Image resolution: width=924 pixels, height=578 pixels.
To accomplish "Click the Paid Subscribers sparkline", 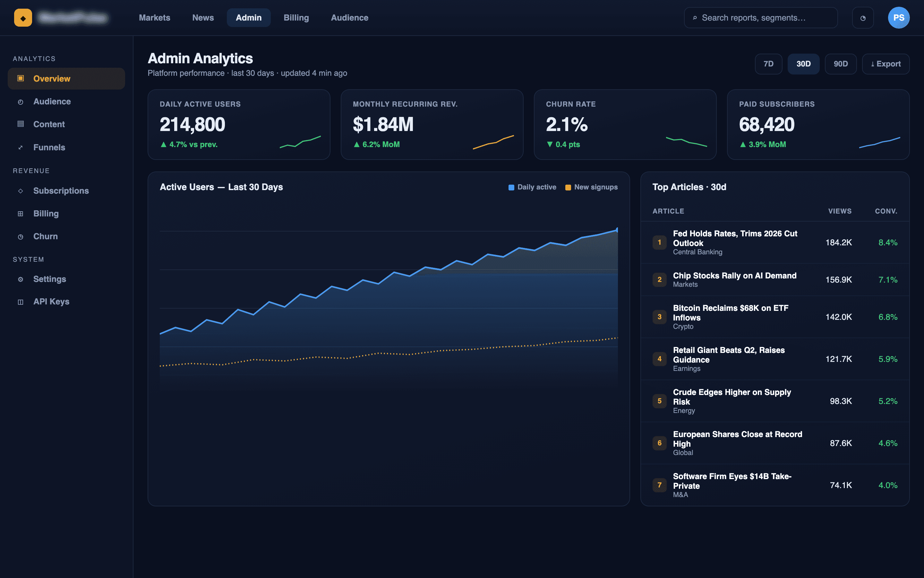I will 880,142.
